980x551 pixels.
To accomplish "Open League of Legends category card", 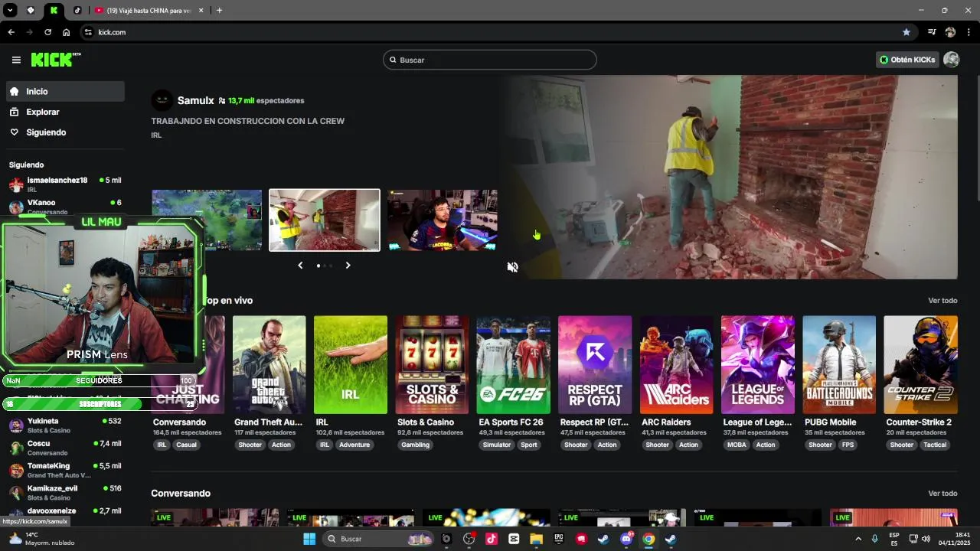I will click(x=758, y=365).
